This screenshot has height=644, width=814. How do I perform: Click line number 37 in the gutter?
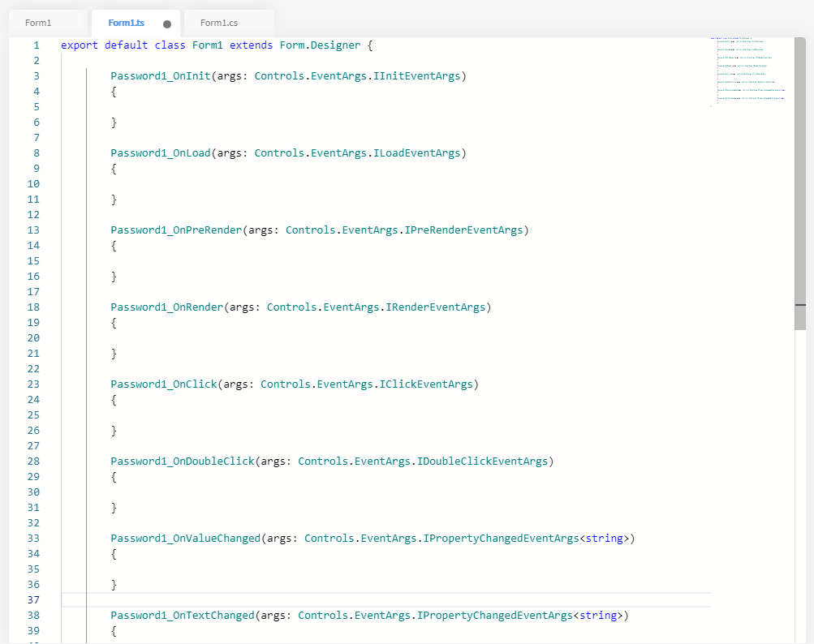[x=33, y=600]
